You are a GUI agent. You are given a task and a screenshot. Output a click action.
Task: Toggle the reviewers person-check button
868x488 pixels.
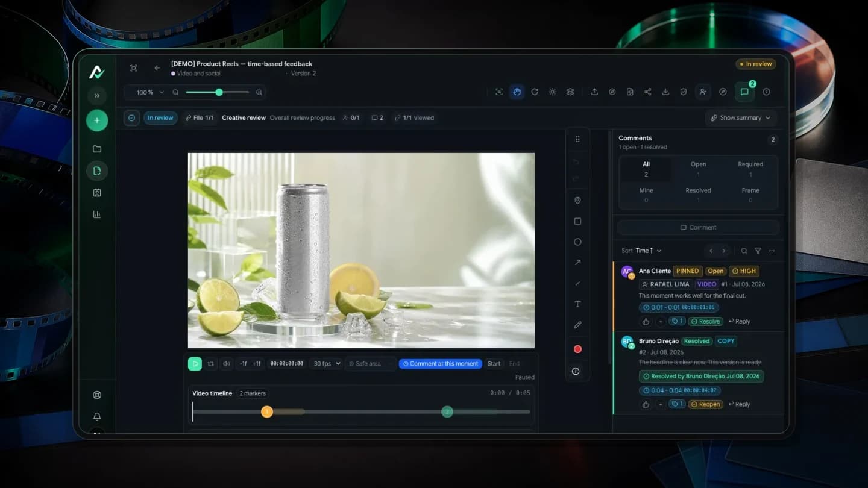703,92
